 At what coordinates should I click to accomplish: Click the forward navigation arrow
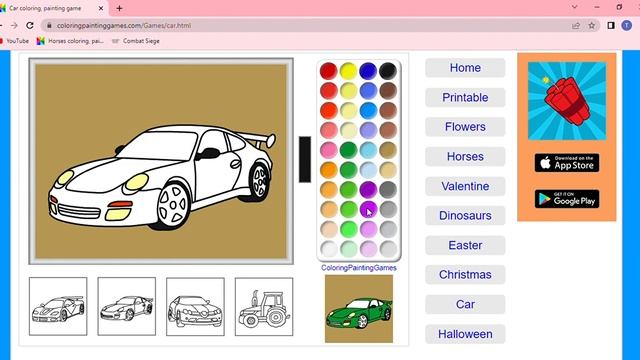click(x=14, y=25)
